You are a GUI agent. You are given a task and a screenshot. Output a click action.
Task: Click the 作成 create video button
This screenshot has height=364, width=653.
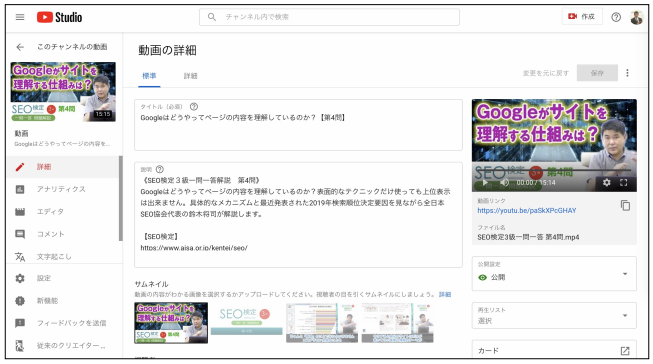tap(582, 17)
